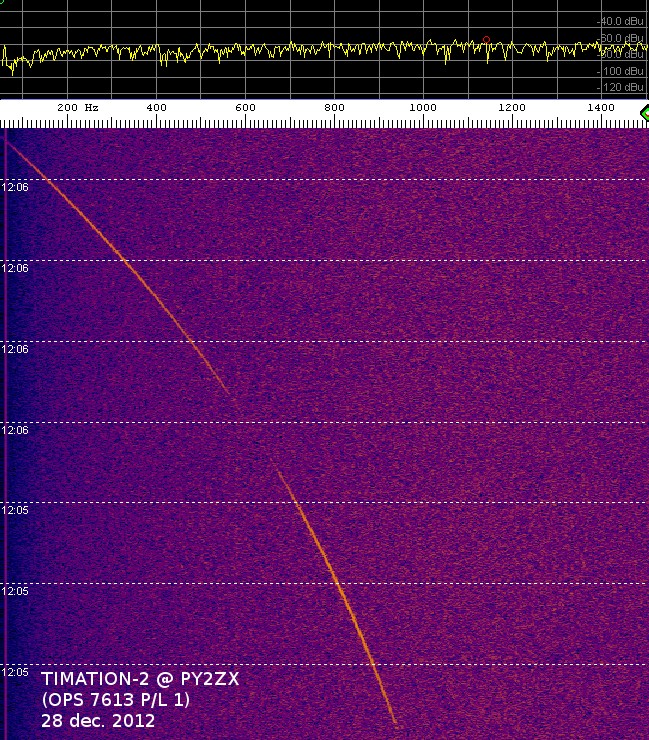This screenshot has height=740, width=649.
Task: Click the green diamond marker on frequency scale
Action: (x=643, y=114)
